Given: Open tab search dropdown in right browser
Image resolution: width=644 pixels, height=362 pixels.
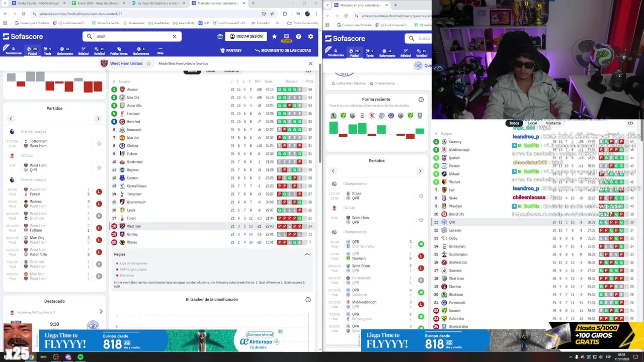Looking at the screenshot, I should [x=328, y=5].
